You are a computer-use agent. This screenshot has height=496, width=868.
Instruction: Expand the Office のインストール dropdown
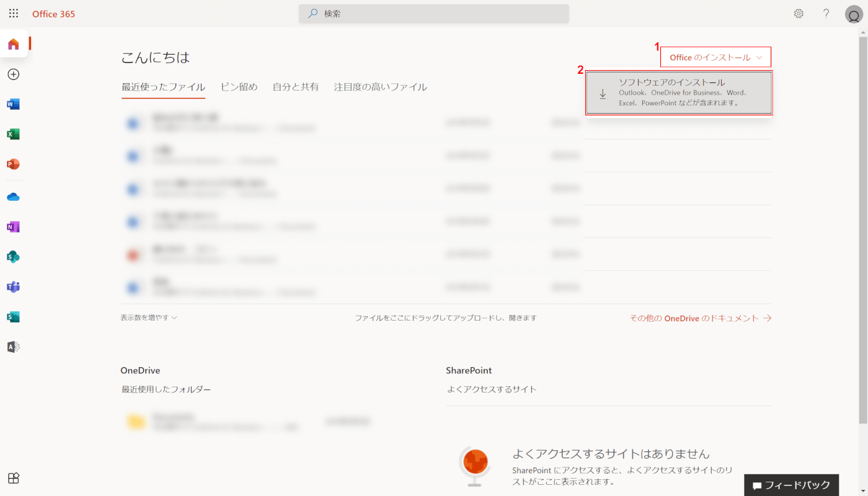click(716, 57)
